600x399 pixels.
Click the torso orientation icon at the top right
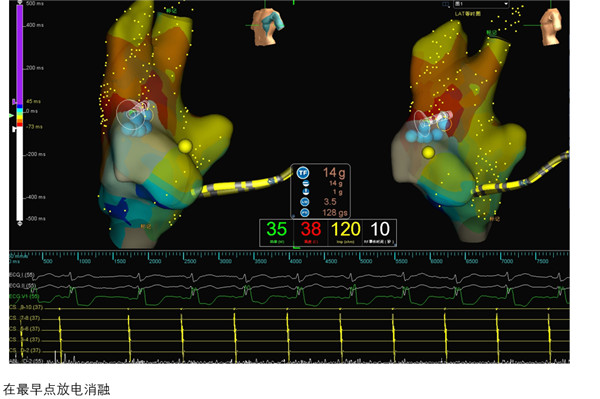point(551,26)
